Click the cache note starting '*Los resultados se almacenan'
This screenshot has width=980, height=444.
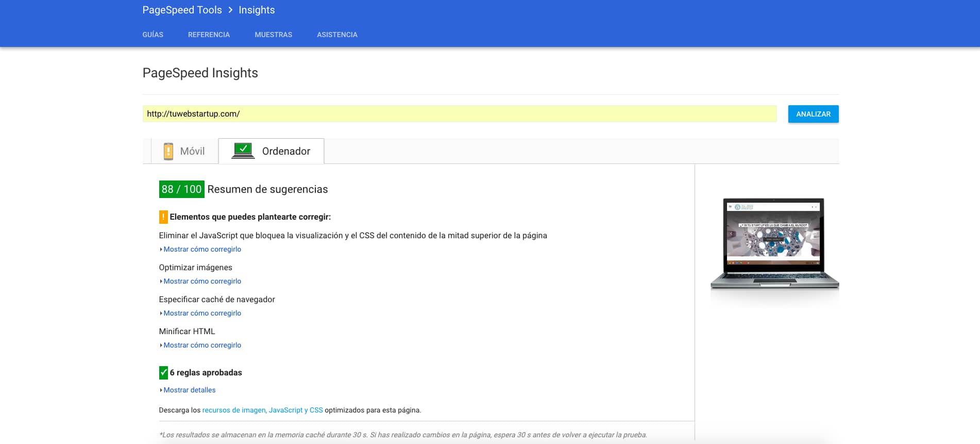pos(403,435)
